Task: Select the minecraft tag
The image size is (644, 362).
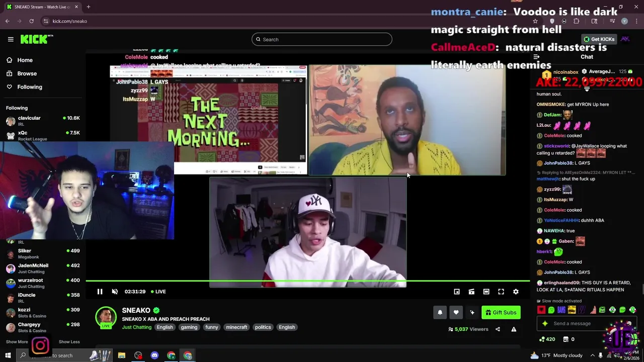Action: click(236, 327)
